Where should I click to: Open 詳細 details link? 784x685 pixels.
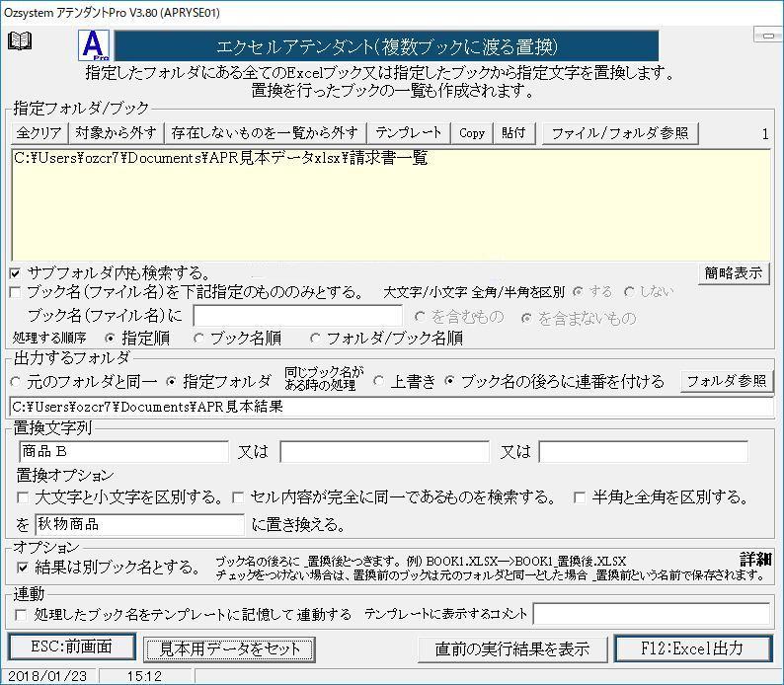click(x=755, y=560)
